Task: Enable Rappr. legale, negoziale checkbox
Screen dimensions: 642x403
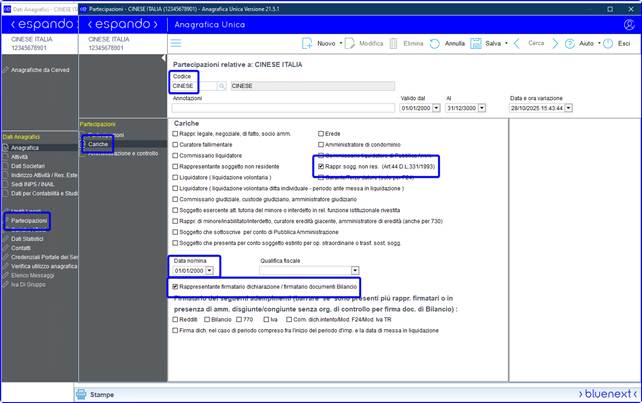Action: 175,134
